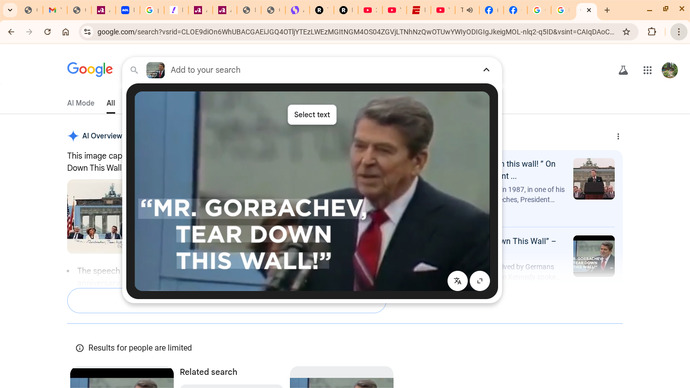Click the Select text button
This screenshot has width=690, height=388.
[x=312, y=114]
